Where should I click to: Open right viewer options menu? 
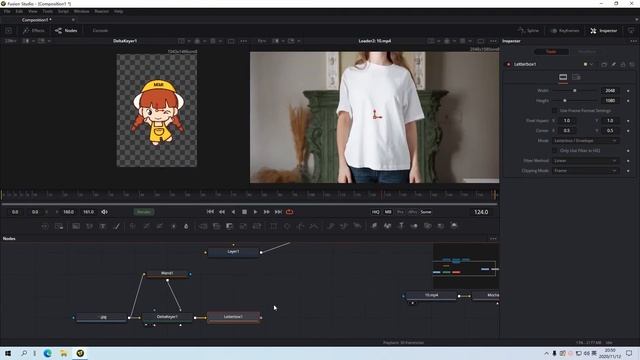(x=493, y=41)
